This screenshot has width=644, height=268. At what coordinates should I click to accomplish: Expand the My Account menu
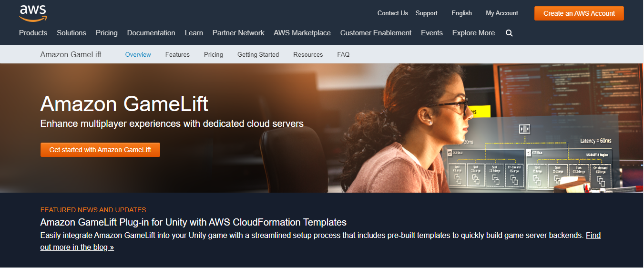coord(502,13)
